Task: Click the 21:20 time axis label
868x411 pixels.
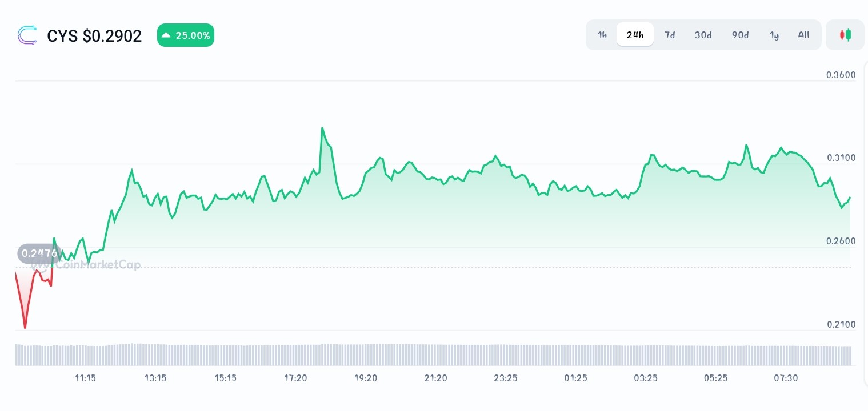Action: pos(436,378)
